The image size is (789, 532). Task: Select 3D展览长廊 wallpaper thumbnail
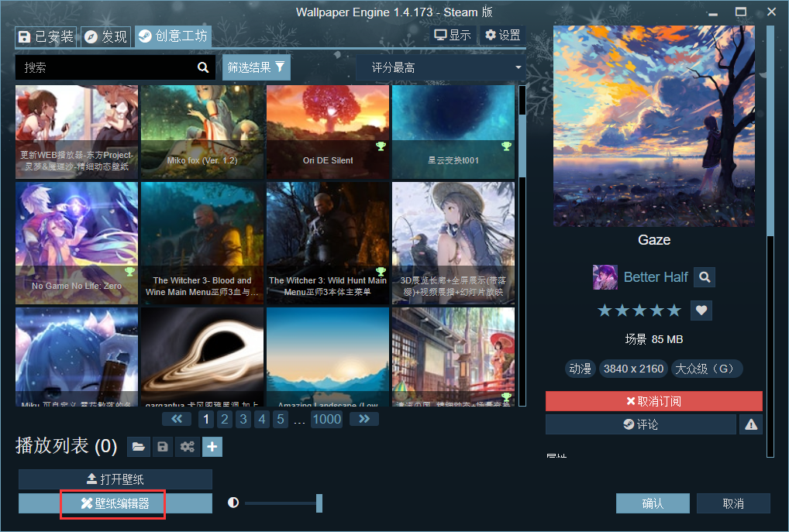(x=453, y=243)
